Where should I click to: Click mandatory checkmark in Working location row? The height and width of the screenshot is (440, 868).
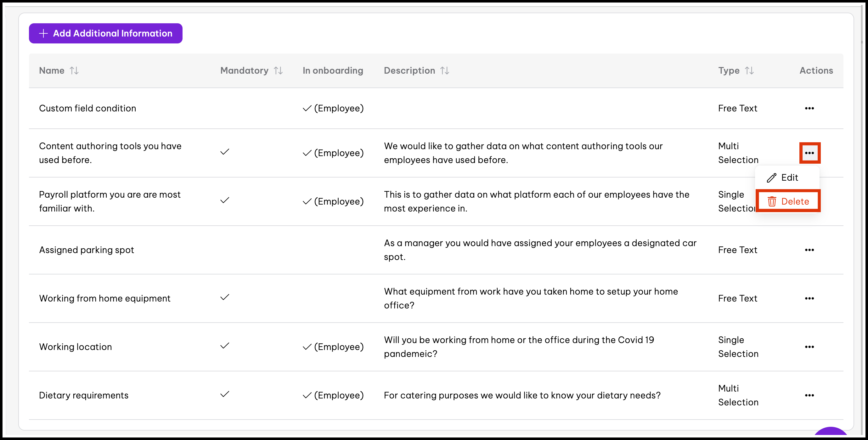(x=225, y=346)
